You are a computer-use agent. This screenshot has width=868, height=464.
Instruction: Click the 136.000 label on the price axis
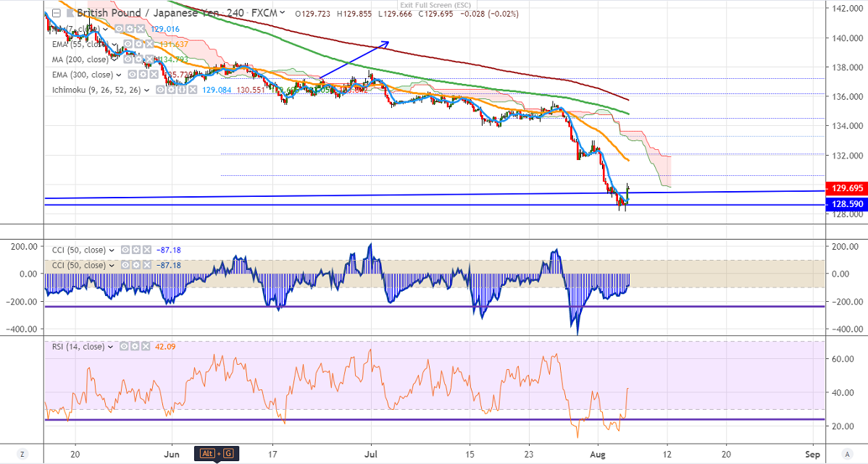(848, 97)
